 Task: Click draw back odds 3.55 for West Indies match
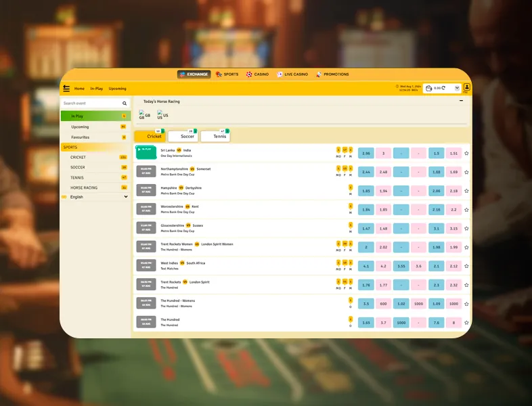click(x=401, y=266)
